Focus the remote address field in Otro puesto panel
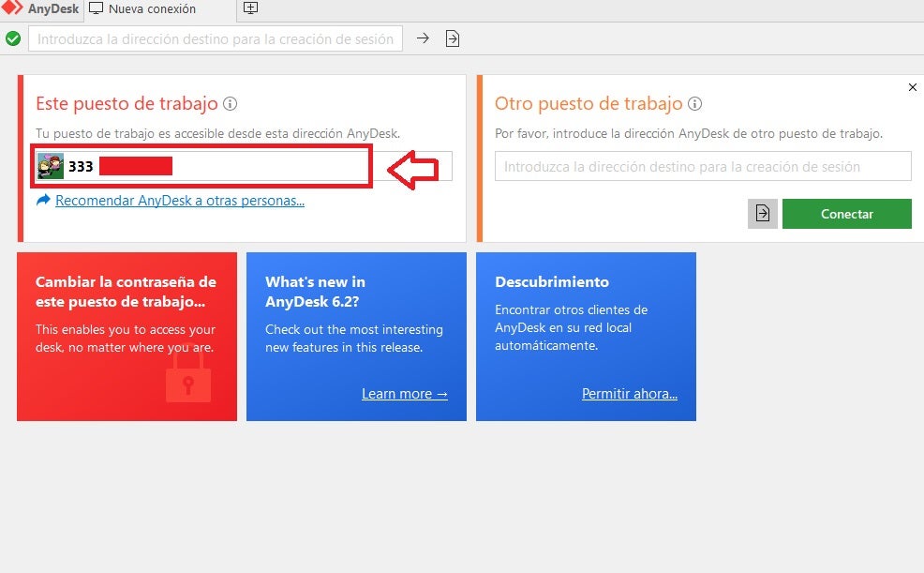924x573 pixels. point(703,167)
